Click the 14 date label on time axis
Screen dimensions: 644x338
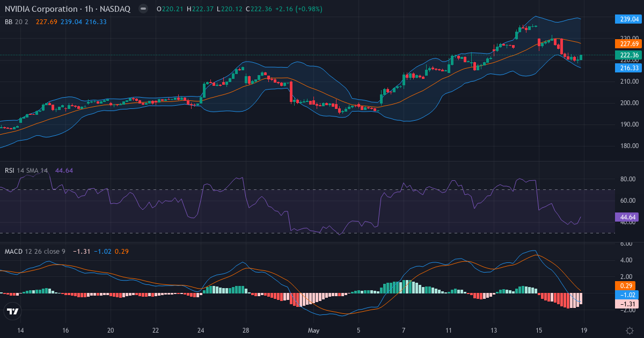tap(20, 330)
